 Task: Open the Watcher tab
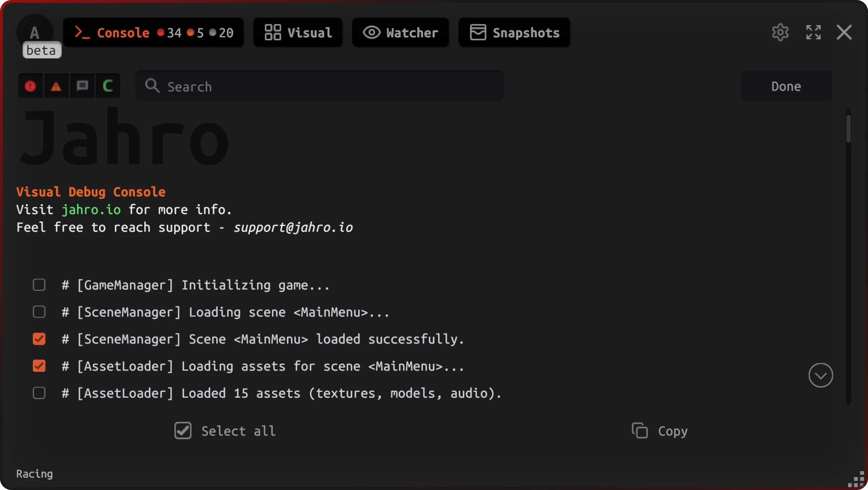click(x=400, y=33)
